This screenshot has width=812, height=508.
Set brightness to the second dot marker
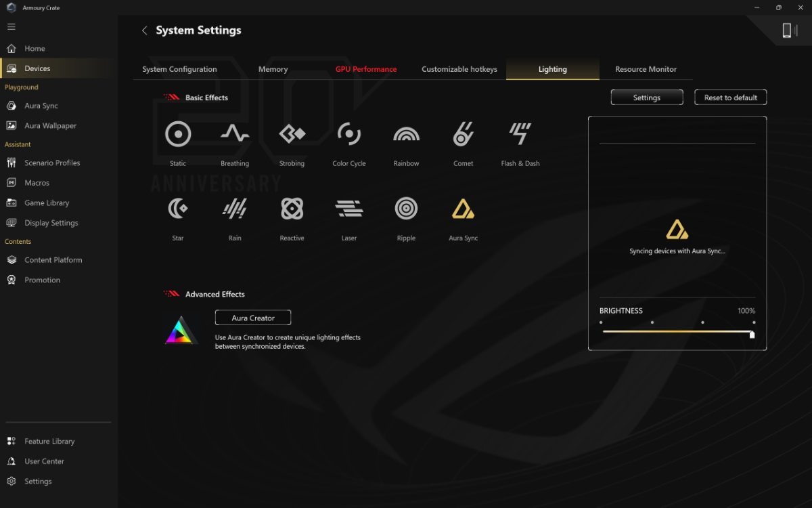[652, 322]
